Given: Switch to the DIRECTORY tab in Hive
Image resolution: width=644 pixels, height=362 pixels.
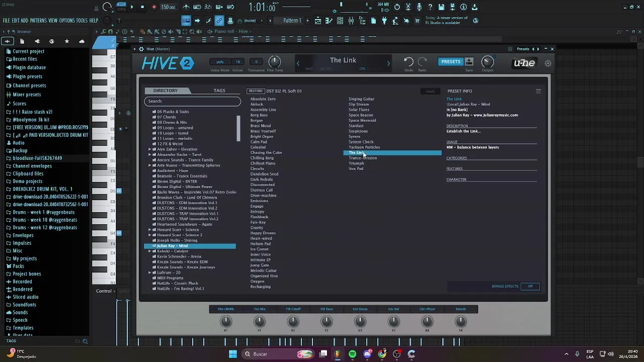Looking at the screenshot, I should click(x=166, y=90).
